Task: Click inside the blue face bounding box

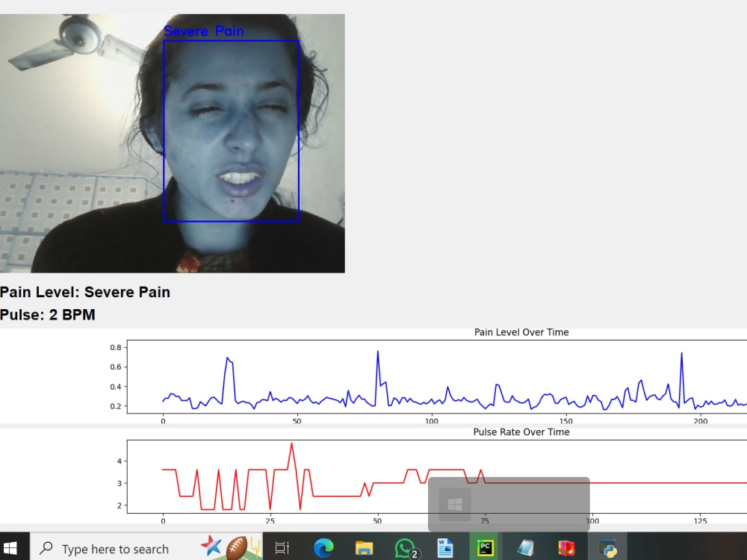Action: pyautogui.click(x=230, y=131)
